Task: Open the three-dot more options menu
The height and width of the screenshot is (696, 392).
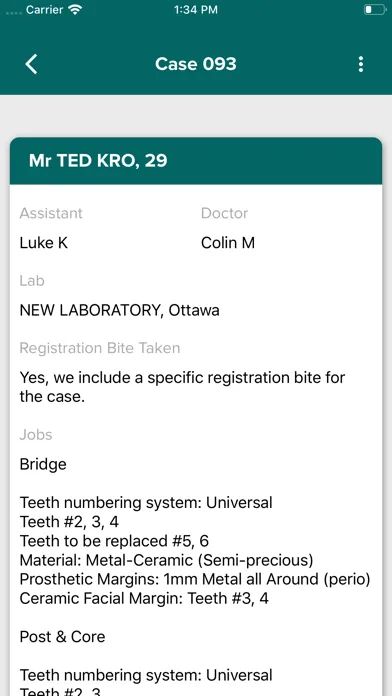Action: pos(360,64)
